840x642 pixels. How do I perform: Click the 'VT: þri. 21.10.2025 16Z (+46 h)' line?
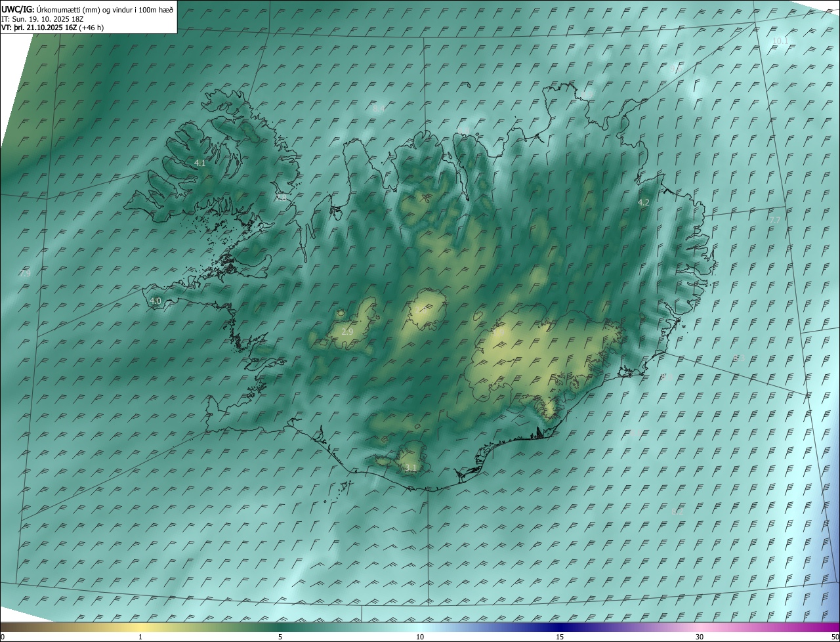coord(52,28)
